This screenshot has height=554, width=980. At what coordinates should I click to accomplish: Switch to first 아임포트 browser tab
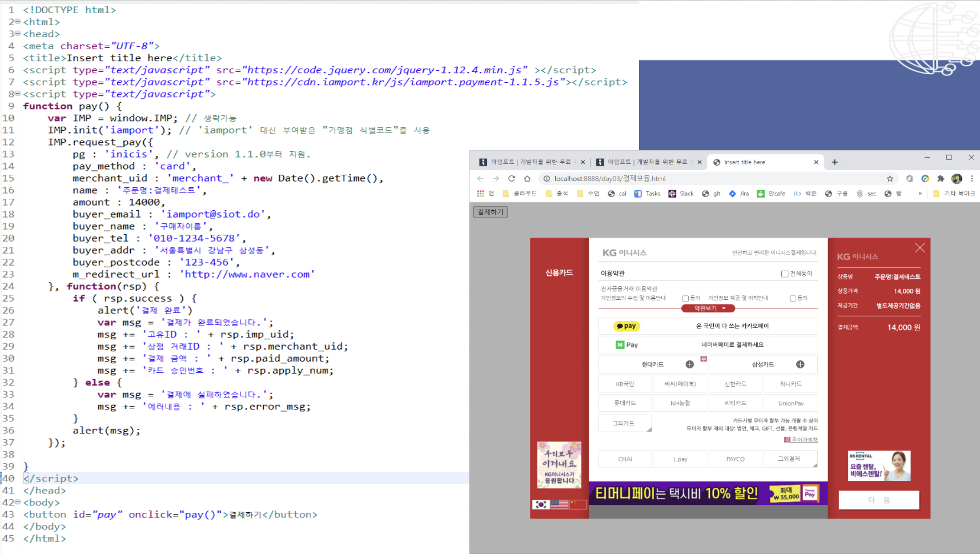tap(531, 162)
